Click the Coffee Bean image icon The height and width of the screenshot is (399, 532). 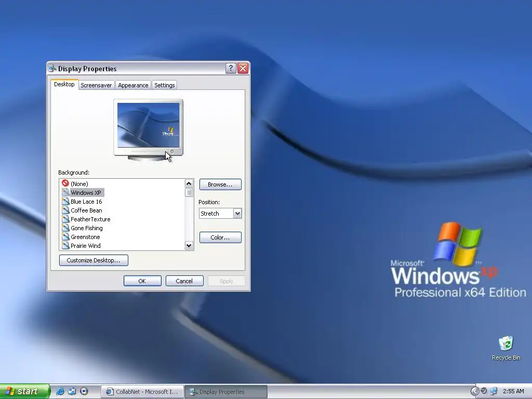65,210
